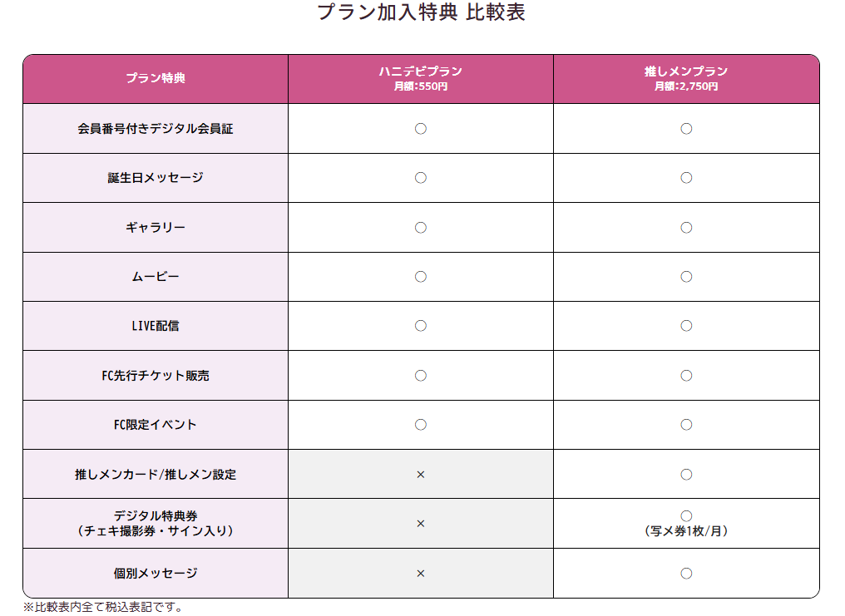The image size is (845, 616).
Task: Click circle for FC限定イベント under 推しメンプラン
Action: click(x=686, y=425)
